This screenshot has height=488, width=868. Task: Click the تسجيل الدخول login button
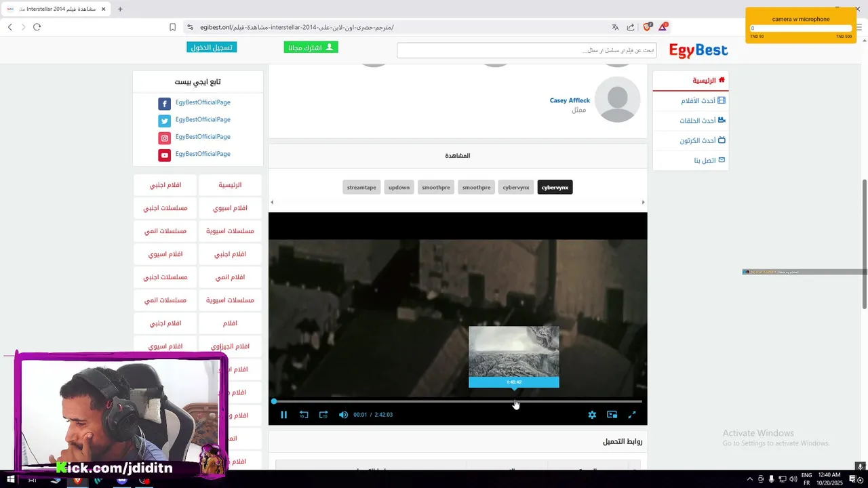tap(212, 47)
